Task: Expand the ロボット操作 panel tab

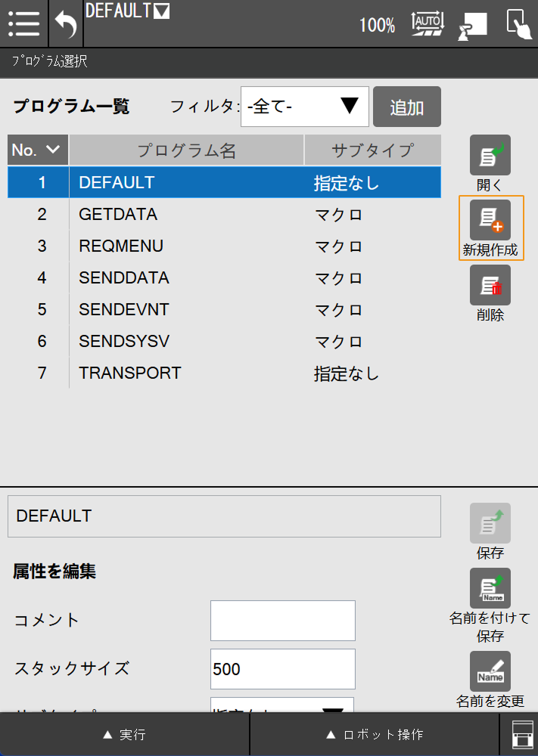Action: (375, 734)
